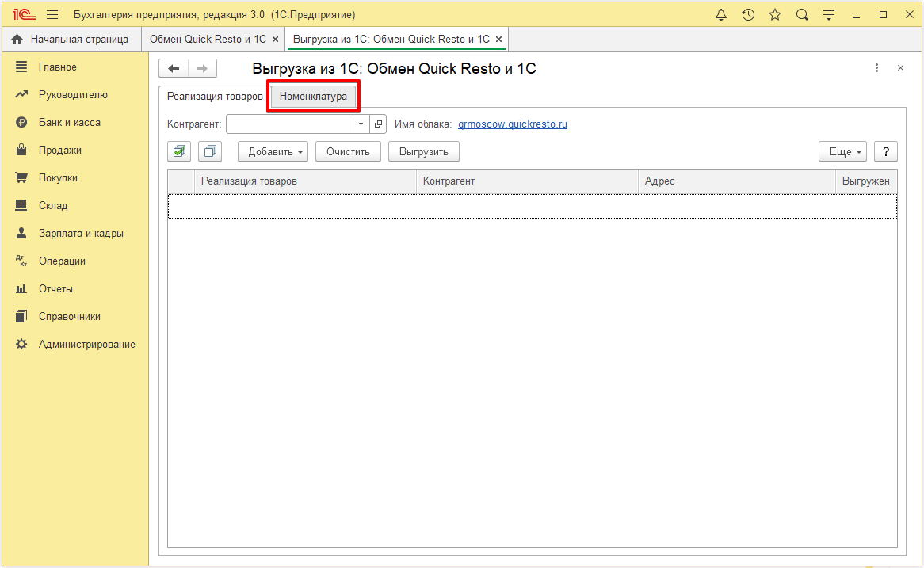
Task: Navigate back with left arrow
Action: [174, 68]
